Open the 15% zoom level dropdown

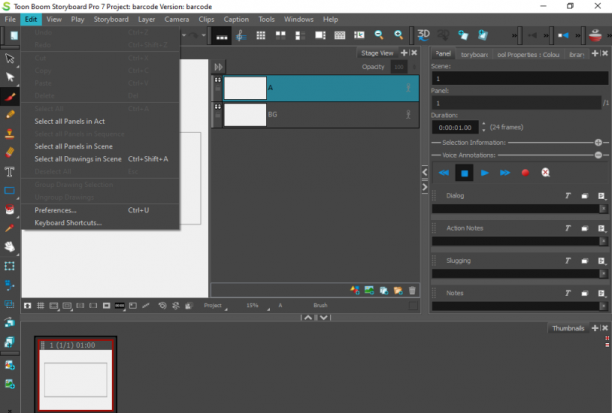(x=258, y=306)
